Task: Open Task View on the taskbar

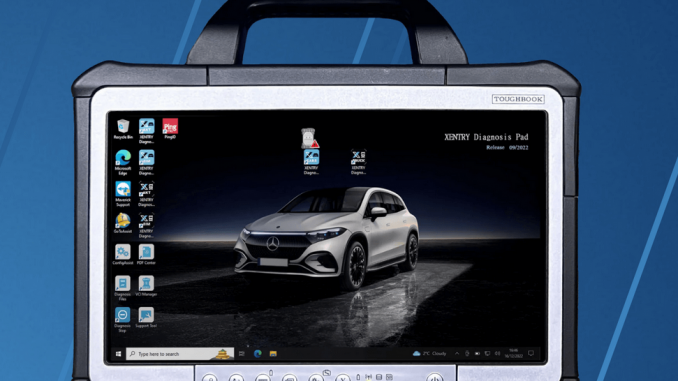Action: click(241, 354)
